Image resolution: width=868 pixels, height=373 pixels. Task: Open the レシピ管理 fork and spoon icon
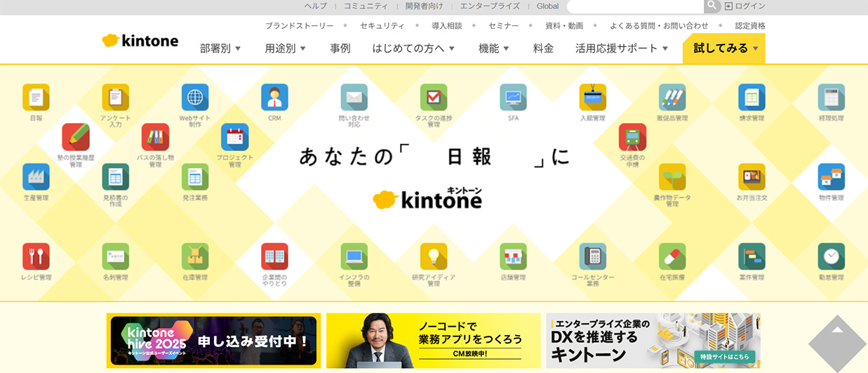pyautogui.click(x=36, y=256)
